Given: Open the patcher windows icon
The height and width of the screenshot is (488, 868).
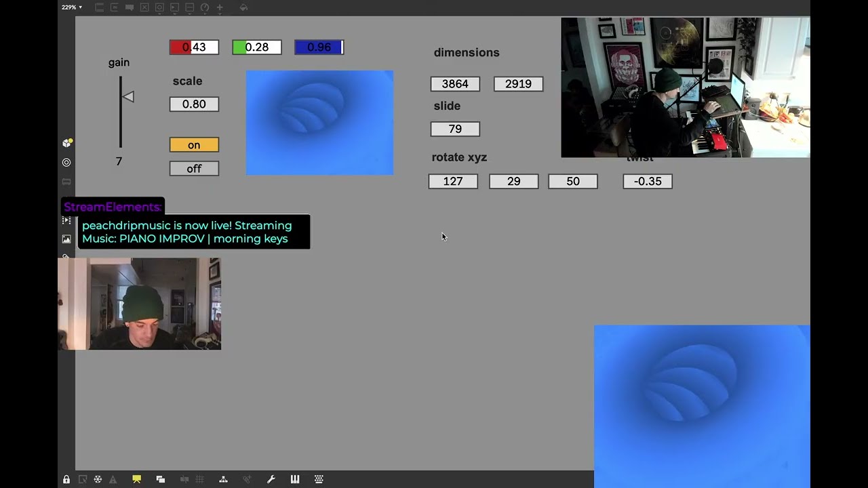Looking at the screenshot, I should pos(161,479).
